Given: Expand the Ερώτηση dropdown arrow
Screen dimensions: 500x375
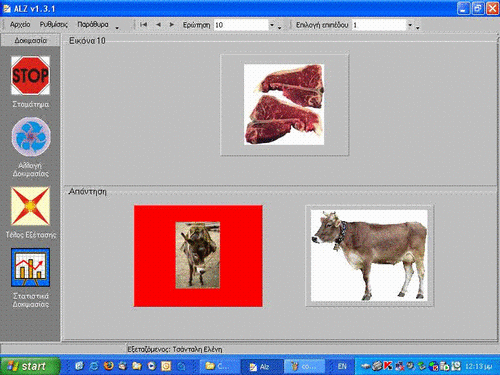Looking at the screenshot, I should coord(272,25).
